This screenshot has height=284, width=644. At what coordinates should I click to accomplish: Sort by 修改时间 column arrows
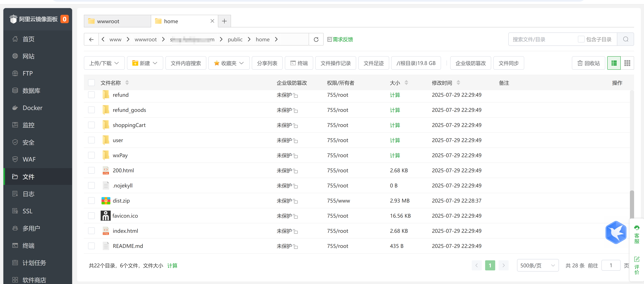coord(458,83)
